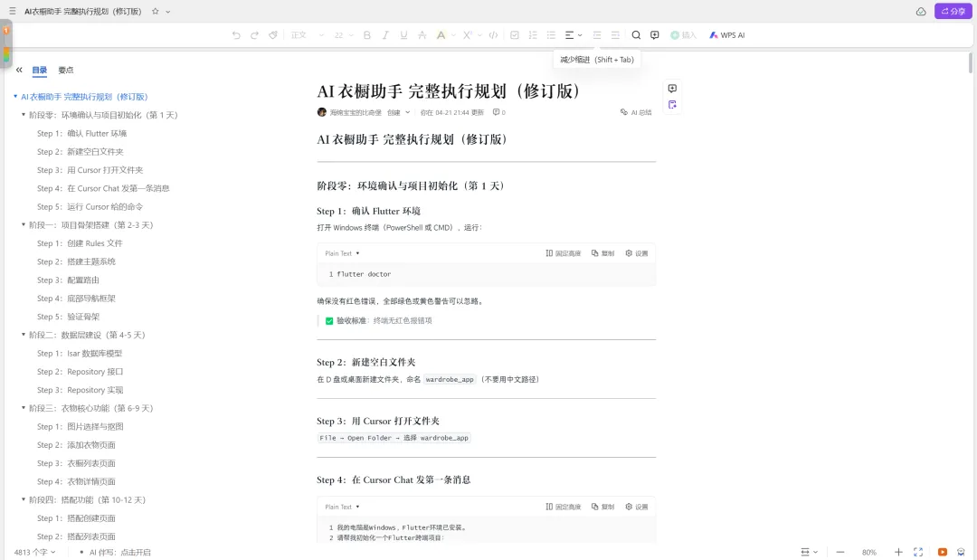The image size is (977, 560).
Task: Open the page width layout dropdown
Action: pyautogui.click(x=809, y=553)
